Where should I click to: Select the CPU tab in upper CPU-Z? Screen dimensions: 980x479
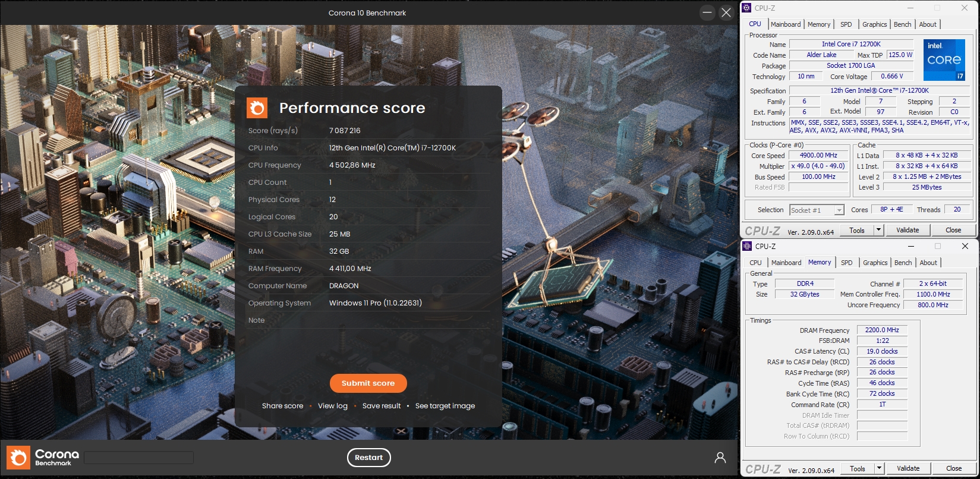tap(755, 24)
